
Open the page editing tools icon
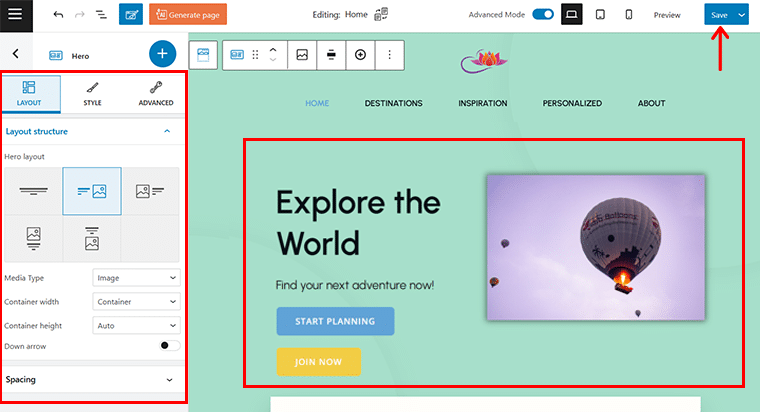click(x=131, y=15)
